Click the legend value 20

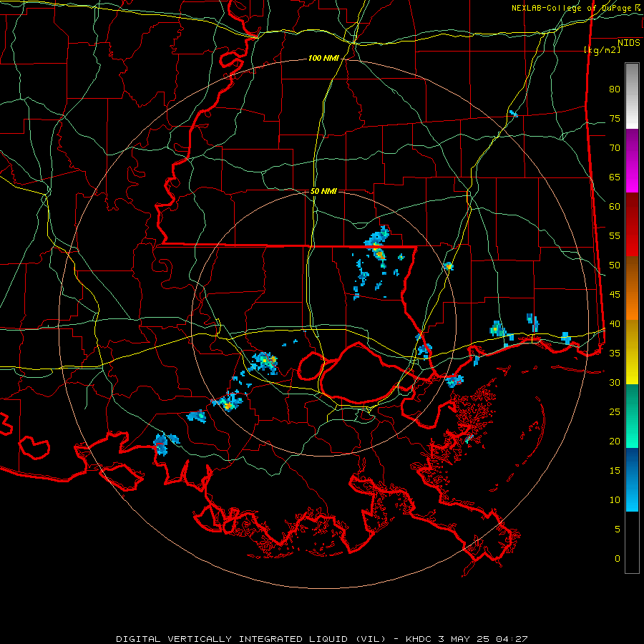pos(615,441)
